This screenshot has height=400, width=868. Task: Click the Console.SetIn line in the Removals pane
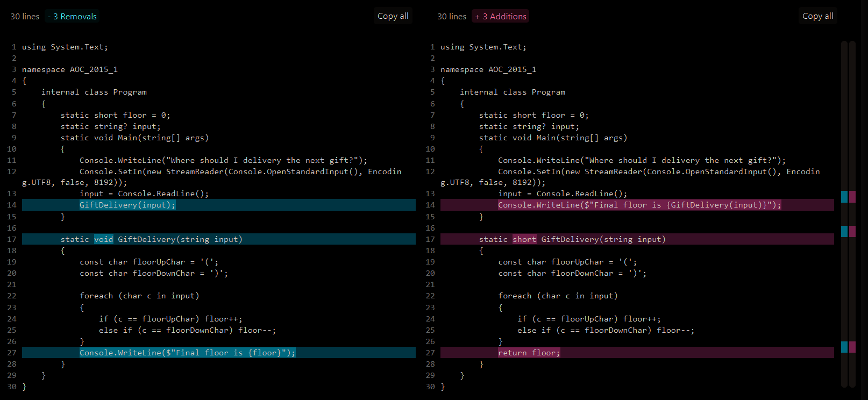pos(212,177)
